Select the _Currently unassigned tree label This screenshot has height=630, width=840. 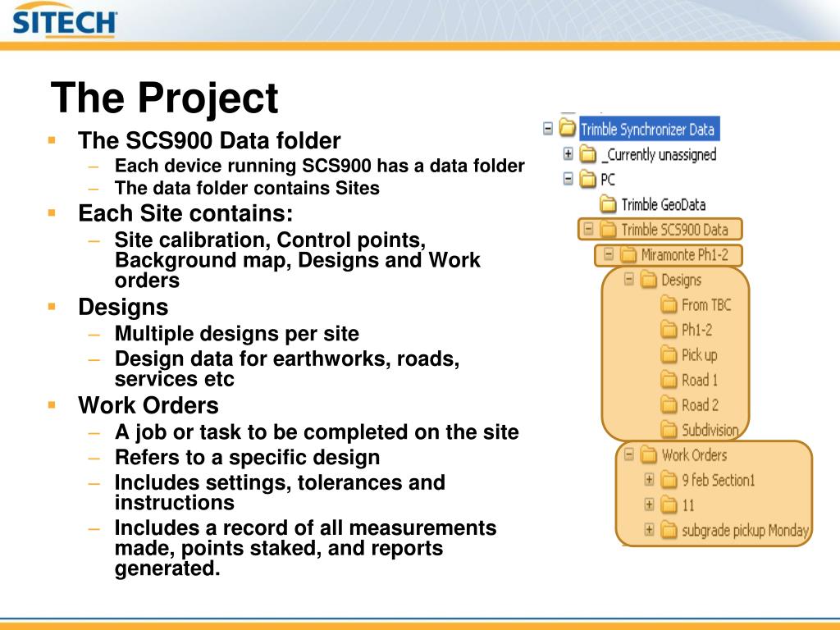pyautogui.click(x=659, y=155)
